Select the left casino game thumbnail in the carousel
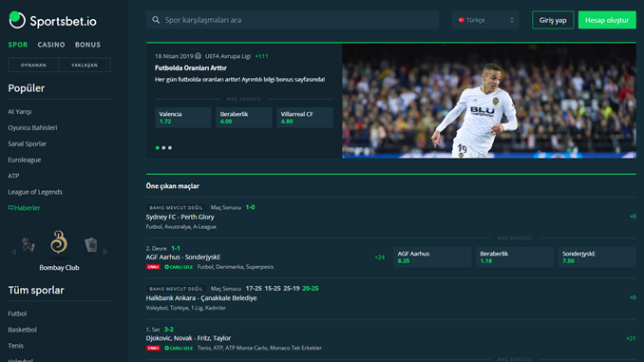644x362 pixels. (x=28, y=245)
